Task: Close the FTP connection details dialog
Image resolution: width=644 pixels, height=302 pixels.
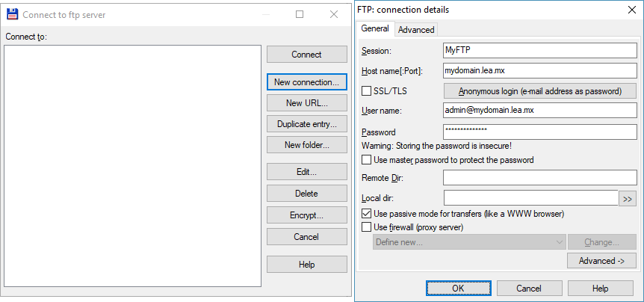Action: pyautogui.click(x=632, y=10)
